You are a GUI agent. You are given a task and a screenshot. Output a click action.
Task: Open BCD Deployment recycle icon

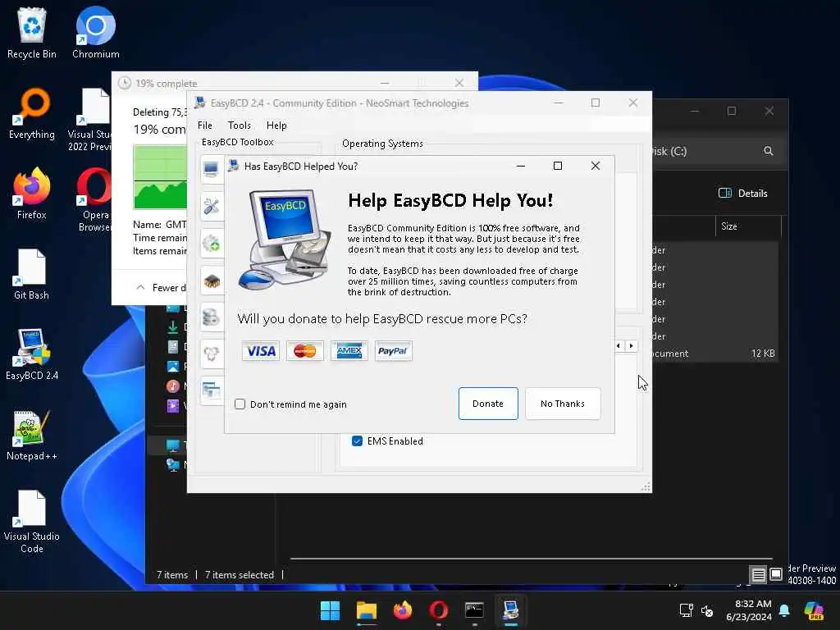coord(211,354)
